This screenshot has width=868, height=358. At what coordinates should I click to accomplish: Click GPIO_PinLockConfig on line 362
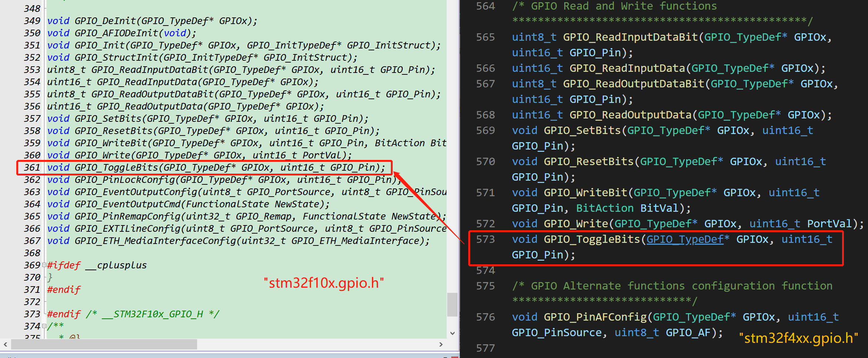click(125, 180)
